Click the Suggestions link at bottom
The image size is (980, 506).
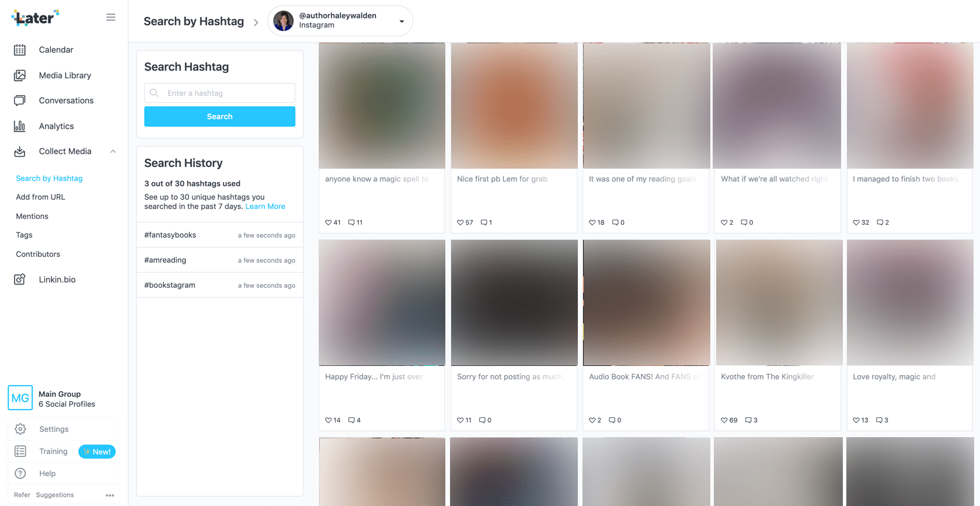(x=55, y=495)
